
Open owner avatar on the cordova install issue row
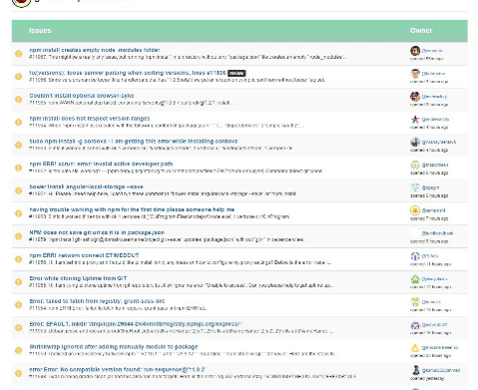click(415, 142)
